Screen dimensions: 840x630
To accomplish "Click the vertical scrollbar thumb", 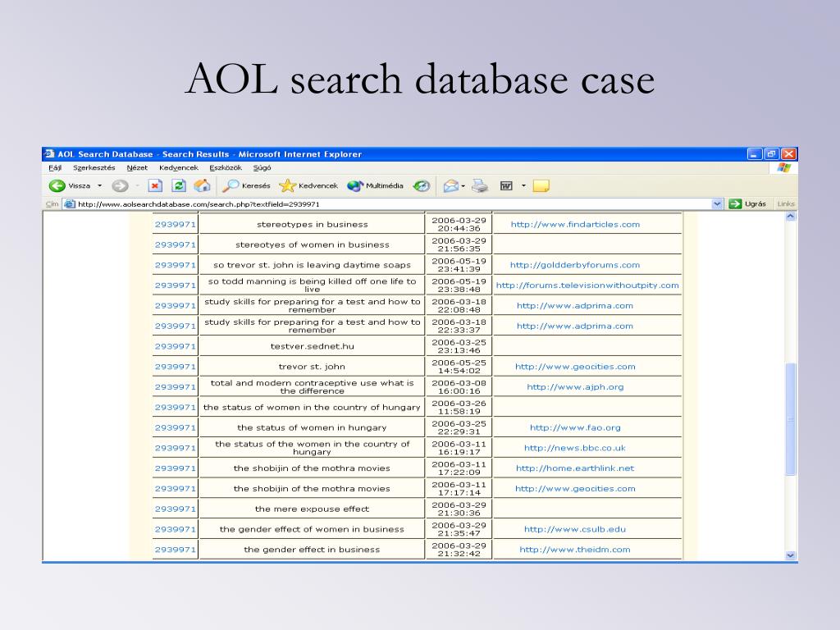I will (x=791, y=419).
